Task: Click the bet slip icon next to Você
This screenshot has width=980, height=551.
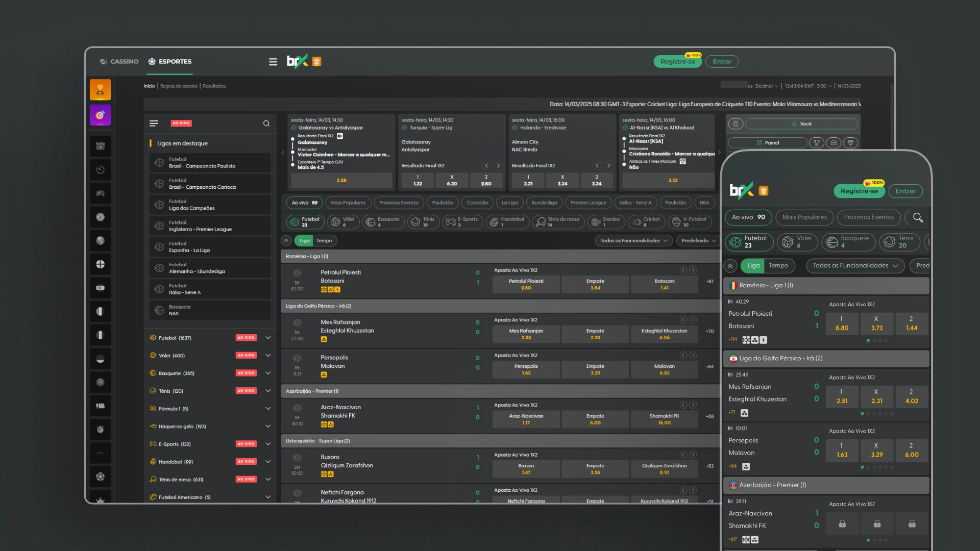Action: [736, 124]
